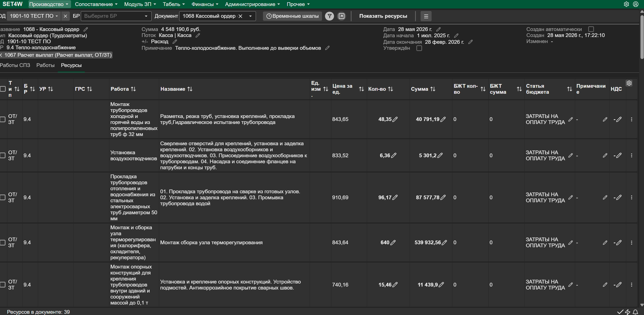The height and width of the screenshot is (315, 644).
Task: Edit budget article in row 910,69
Action: pos(570,197)
